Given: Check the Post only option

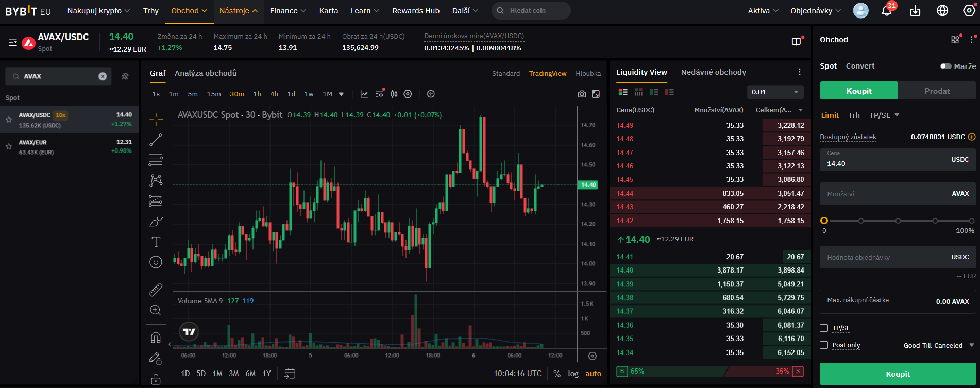Looking at the screenshot, I should pos(824,345).
